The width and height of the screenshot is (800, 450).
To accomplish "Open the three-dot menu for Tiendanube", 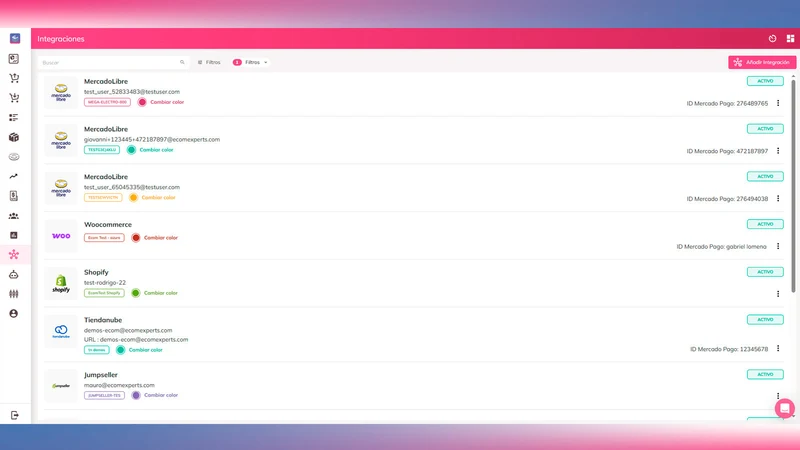I will click(x=778, y=348).
